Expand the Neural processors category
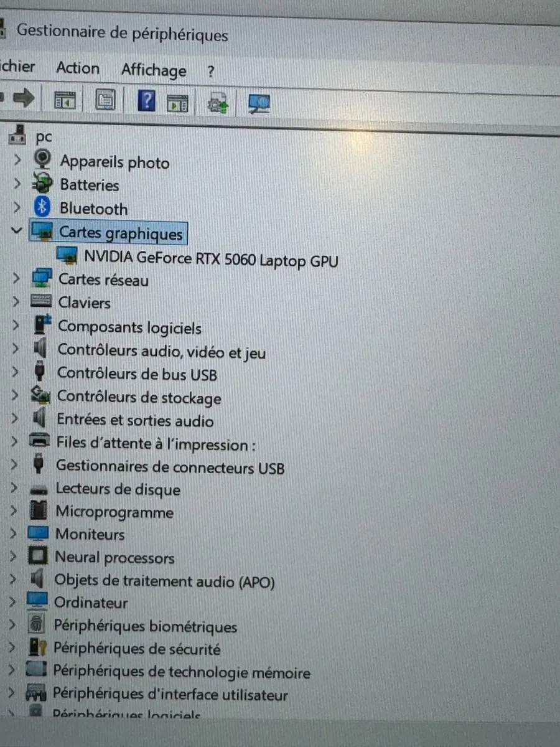This screenshot has width=560, height=747. (x=13, y=556)
